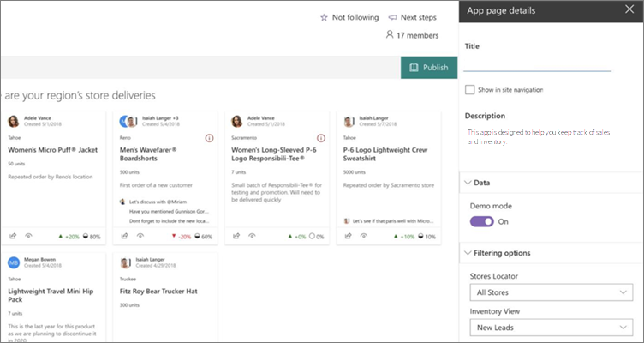Screen dimensions: 644x343
Task: Open Lightweight Travel Mini Hip Pack title
Action: click(x=51, y=295)
